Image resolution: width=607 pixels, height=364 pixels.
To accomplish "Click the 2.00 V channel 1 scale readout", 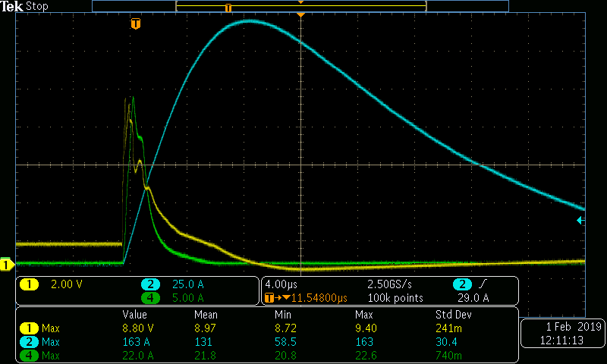I will pyautogui.click(x=67, y=284).
